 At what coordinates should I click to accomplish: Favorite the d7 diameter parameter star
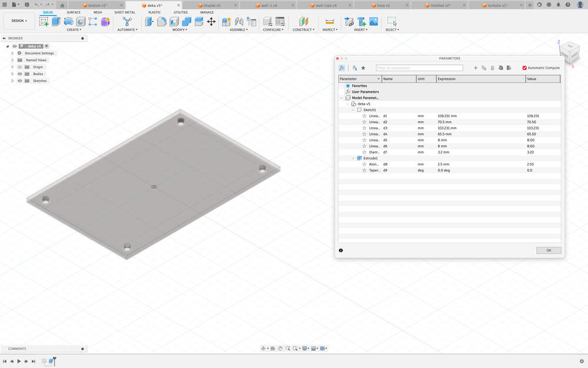click(364, 152)
